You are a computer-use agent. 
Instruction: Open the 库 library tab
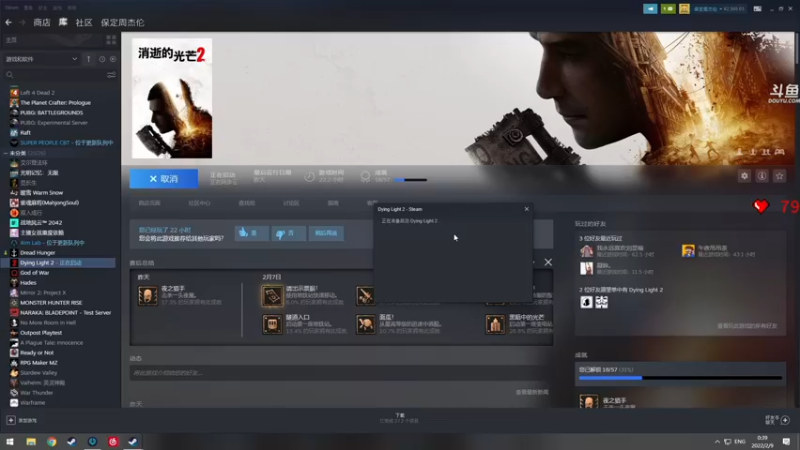tap(63, 22)
